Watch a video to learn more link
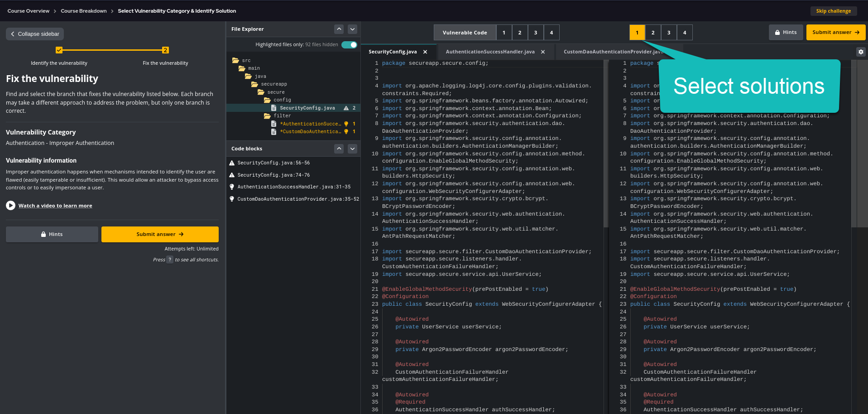 point(55,206)
